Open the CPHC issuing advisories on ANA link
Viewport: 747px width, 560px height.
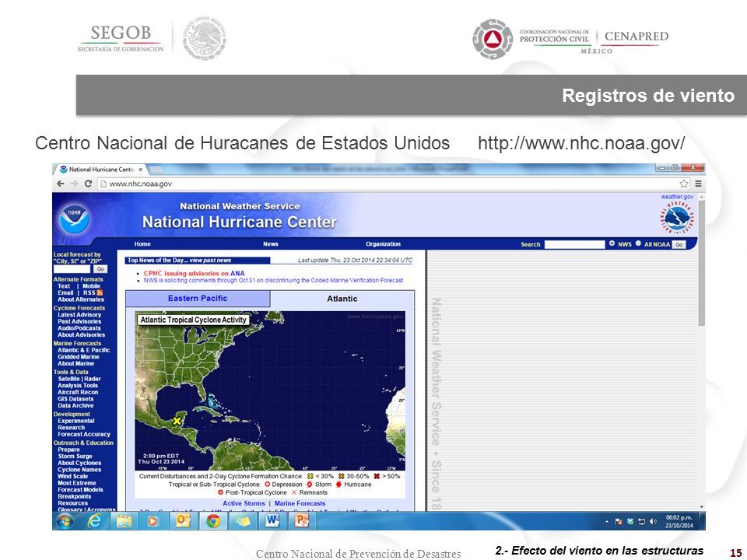point(194,273)
